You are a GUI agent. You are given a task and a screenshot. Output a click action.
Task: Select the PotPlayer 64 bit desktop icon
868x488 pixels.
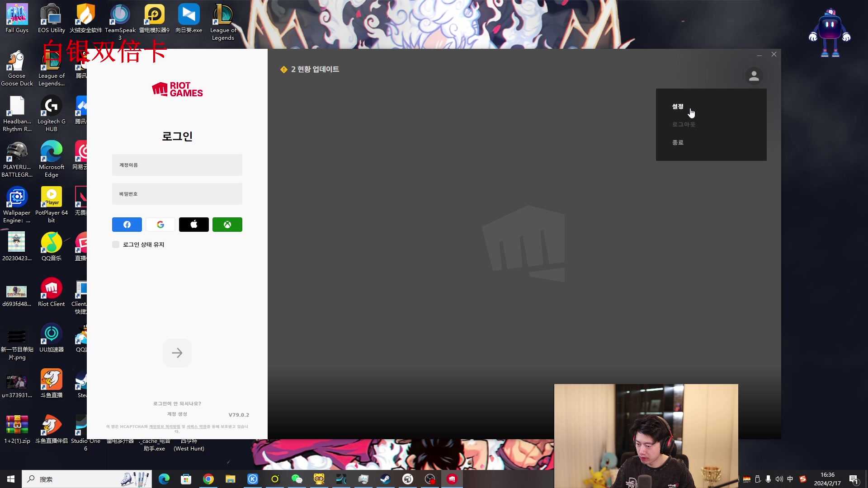[52, 205]
